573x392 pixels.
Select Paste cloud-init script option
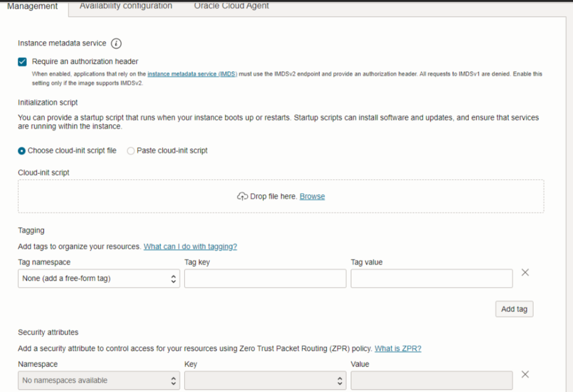coord(130,151)
